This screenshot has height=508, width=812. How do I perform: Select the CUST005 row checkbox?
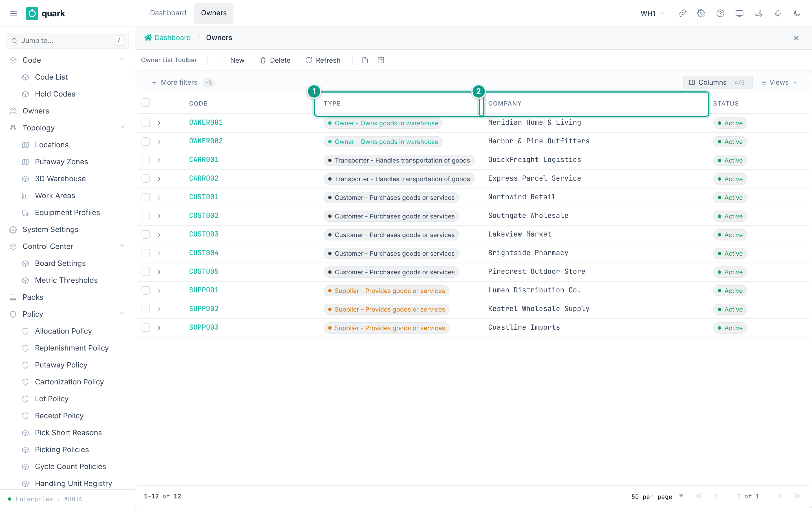point(145,272)
